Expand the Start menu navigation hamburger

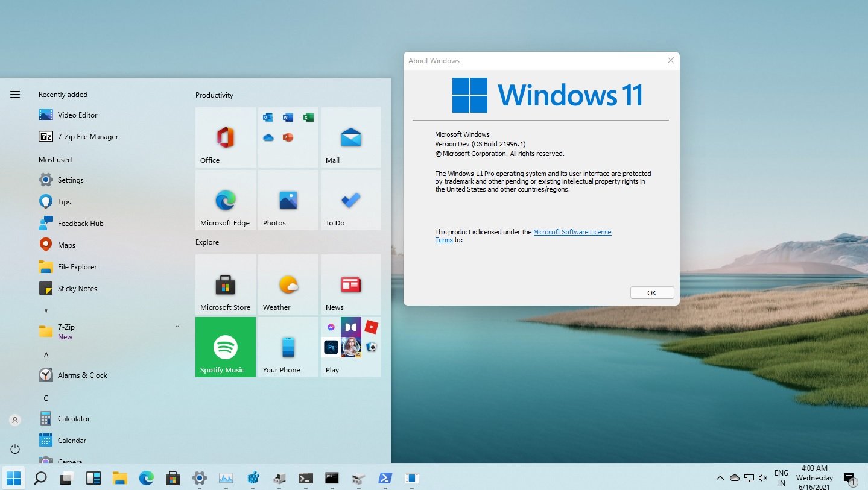(x=14, y=94)
